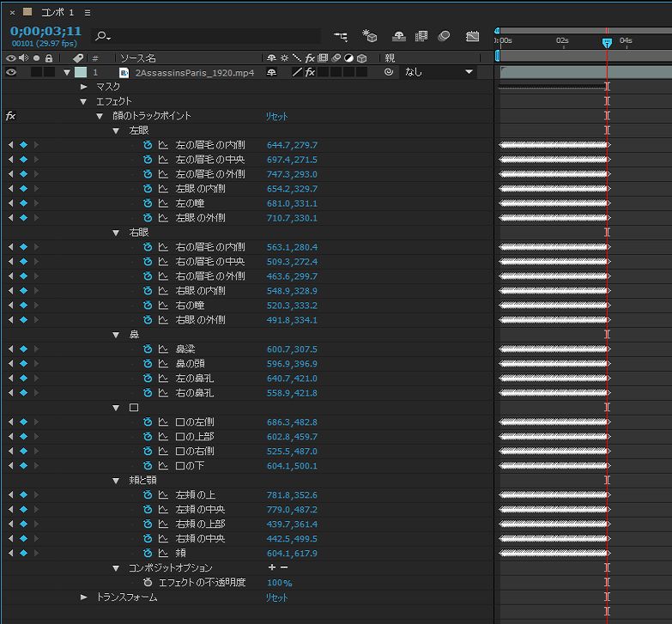The width and height of the screenshot is (672, 624).
Task: Collapse the 鼻 group
Action: (116, 335)
